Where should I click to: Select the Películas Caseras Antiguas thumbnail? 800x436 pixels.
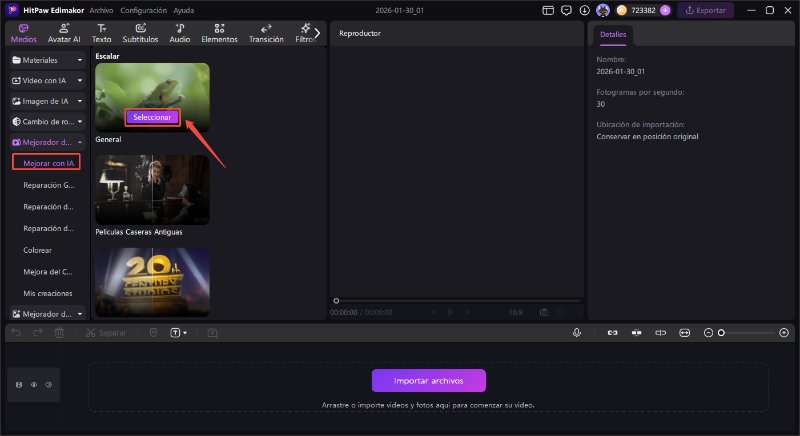152,190
